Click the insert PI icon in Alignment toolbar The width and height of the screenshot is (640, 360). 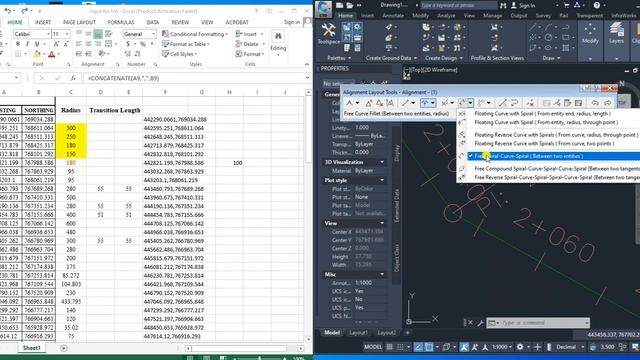[x=369, y=103]
